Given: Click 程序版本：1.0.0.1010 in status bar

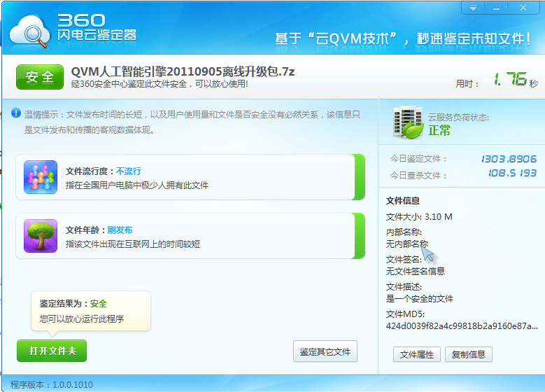Looking at the screenshot, I should (52, 385).
